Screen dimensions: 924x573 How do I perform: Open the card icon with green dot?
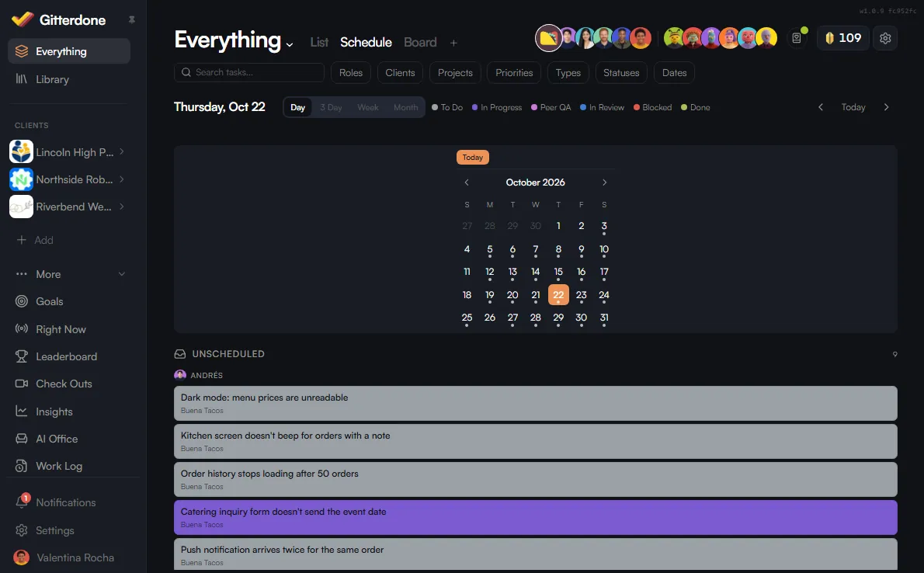click(797, 38)
